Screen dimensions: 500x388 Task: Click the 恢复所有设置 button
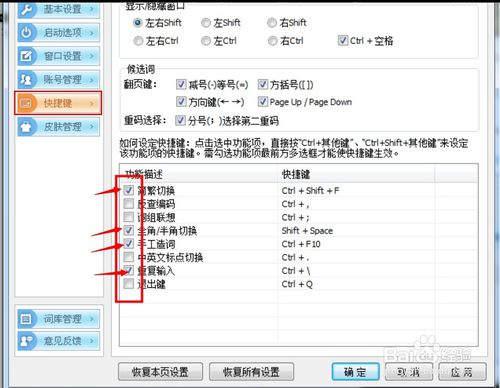click(251, 371)
